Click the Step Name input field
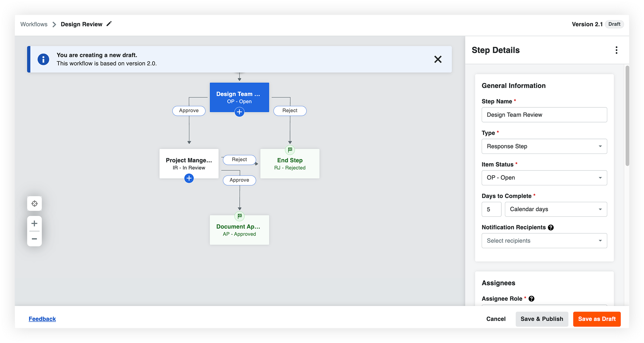Image resolution: width=644 pixels, height=343 pixels. coord(544,114)
